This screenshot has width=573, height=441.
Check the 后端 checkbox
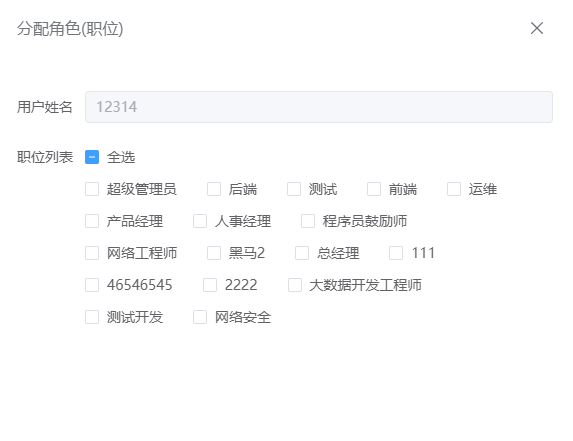(x=214, y=189)
